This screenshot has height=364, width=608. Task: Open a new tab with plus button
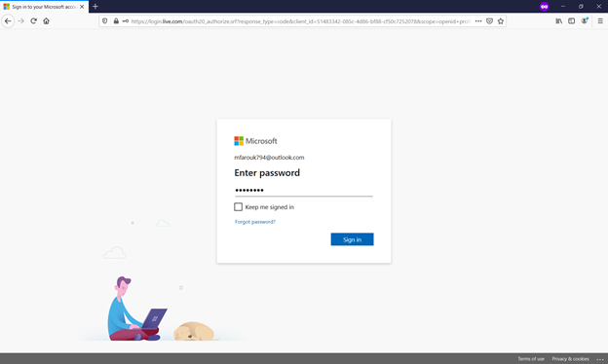coord(95,6)
